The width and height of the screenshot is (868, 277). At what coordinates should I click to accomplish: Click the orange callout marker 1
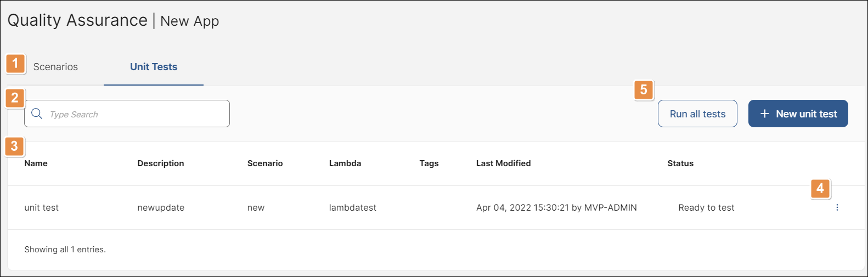(x=15, y=64)
